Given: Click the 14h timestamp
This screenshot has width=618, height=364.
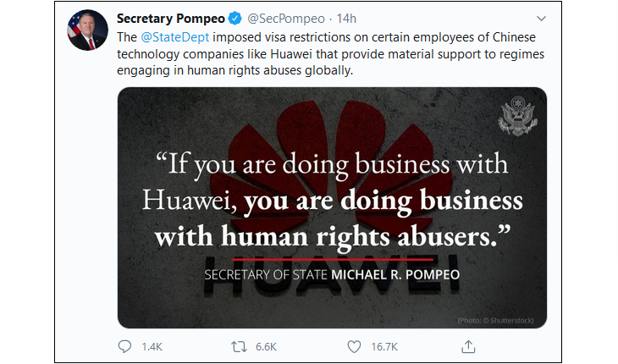Looking at the screenshot, I should click(346, 19).
